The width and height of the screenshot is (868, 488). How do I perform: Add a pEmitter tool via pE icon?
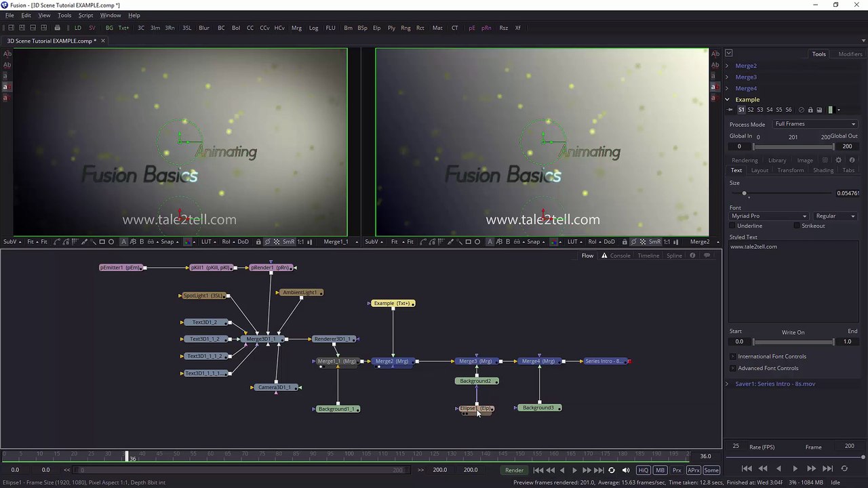tap(472, 28)
